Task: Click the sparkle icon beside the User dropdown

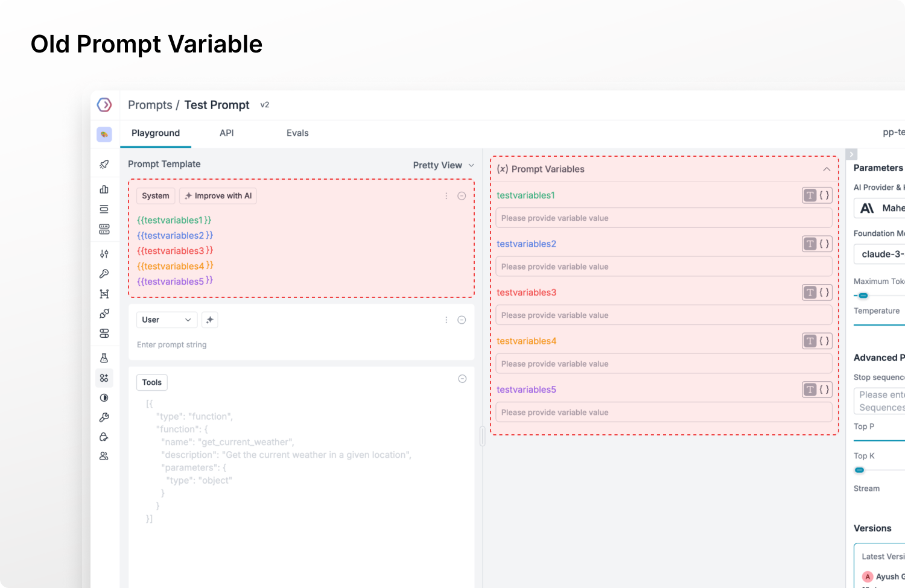Action: (x=210, y=320)
